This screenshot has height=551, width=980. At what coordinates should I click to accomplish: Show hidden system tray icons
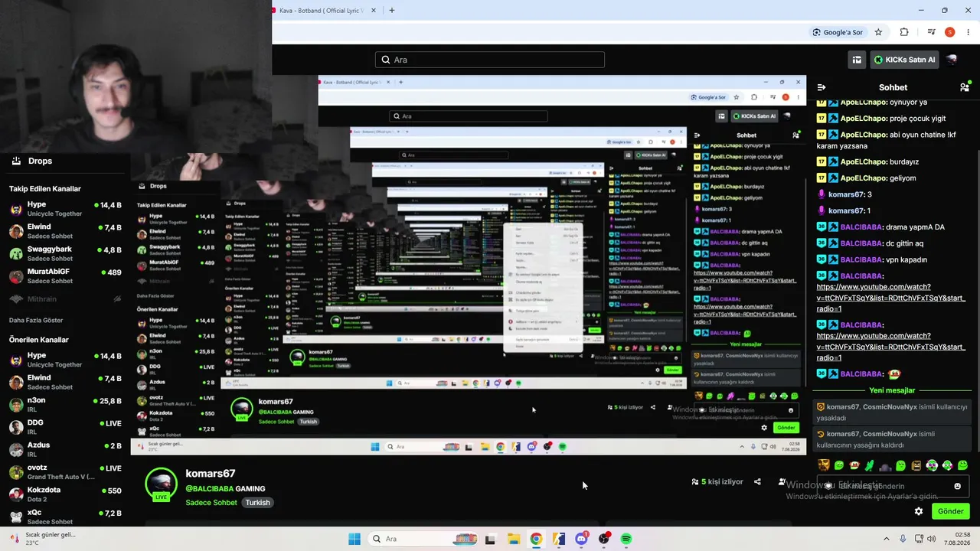coord(887,539)
